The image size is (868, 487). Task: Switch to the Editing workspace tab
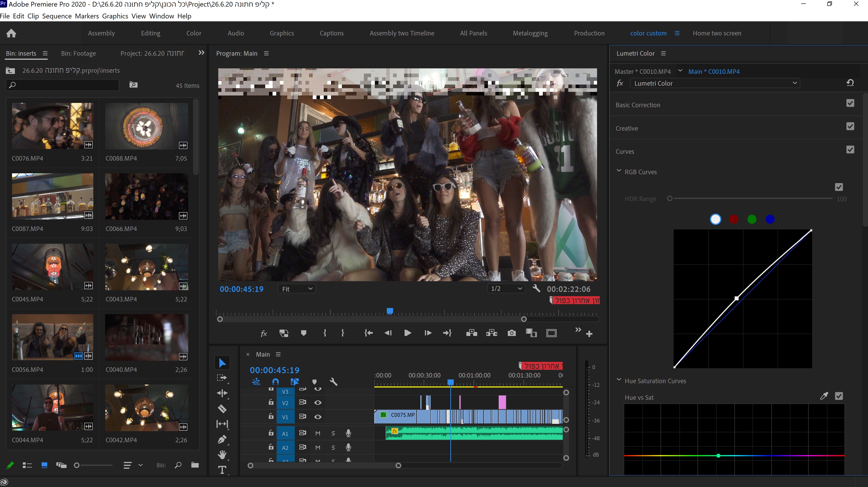pyautogui.click(x=150, y=33)
